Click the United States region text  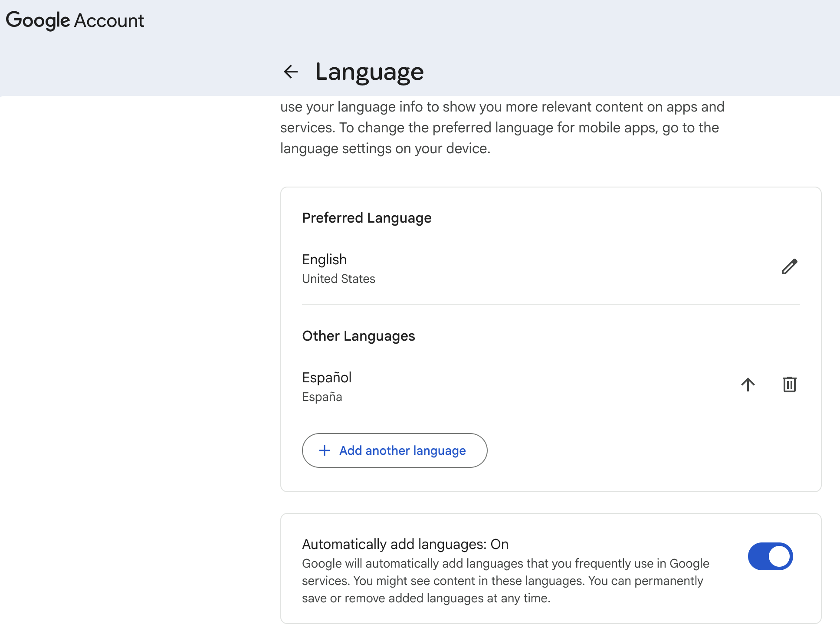(338, 279)
